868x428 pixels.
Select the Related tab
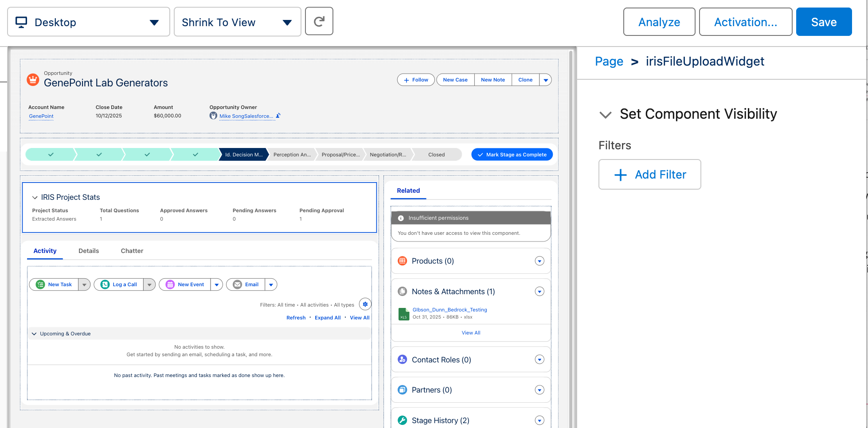[x=408, y=191]
